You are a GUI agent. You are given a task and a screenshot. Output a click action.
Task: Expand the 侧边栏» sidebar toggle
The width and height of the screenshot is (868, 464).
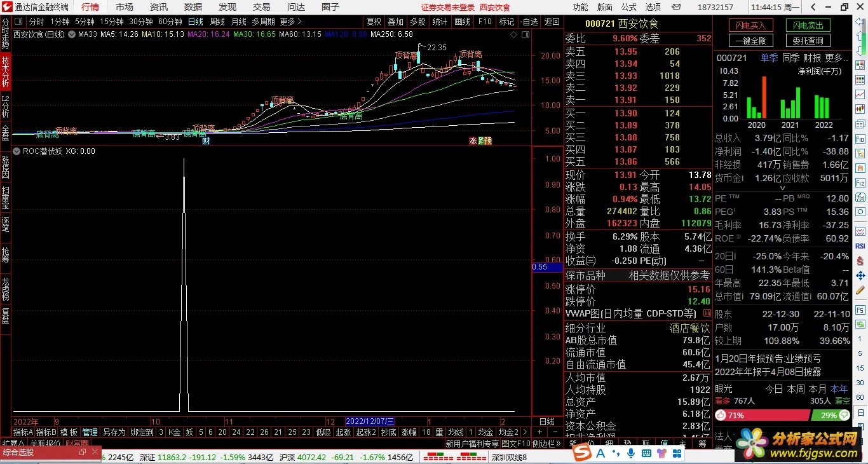point(548,444)
